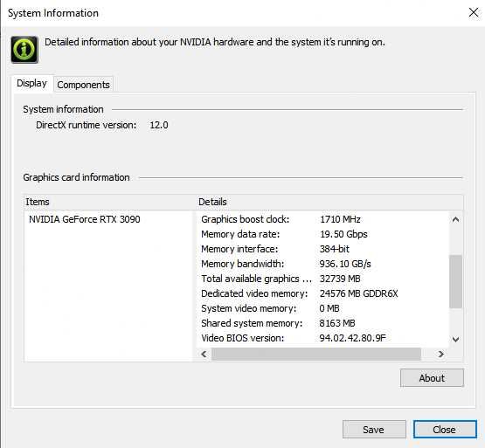Click the vertical scrollbar thumb in Details
This screenshot has height=448, width=485.
click(455, 281)
